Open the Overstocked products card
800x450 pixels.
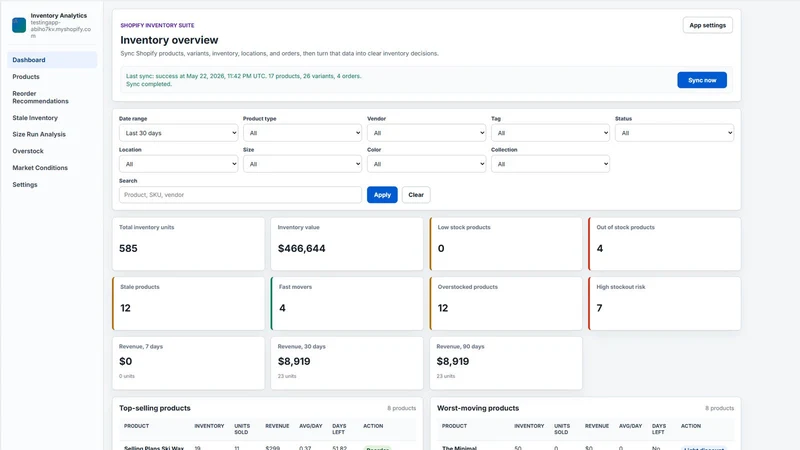pos(506,304)
